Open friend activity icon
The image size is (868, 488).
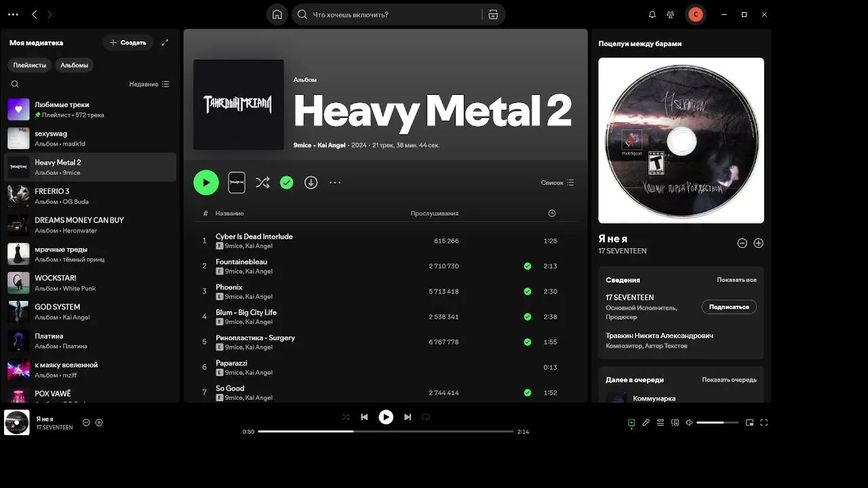(x=671, y=14)
